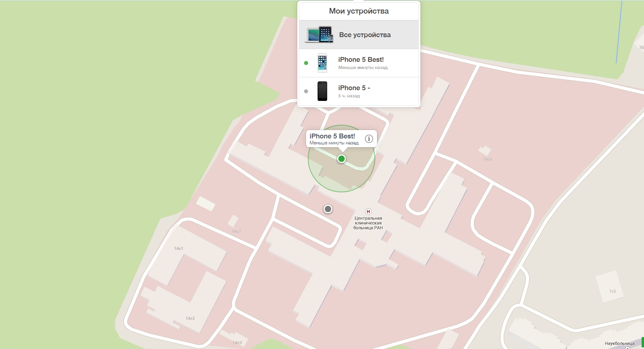Select the 'Все устройства' row
Screen dimensions: 644x349
tap(359, 35)
